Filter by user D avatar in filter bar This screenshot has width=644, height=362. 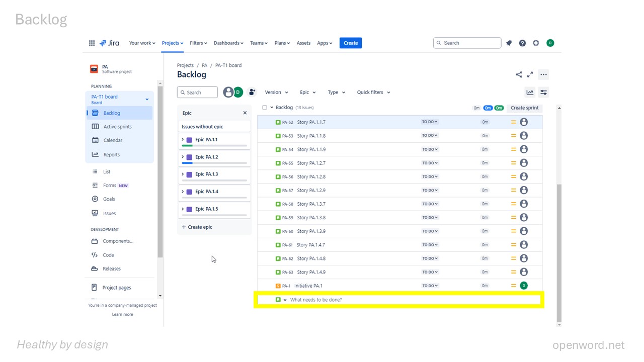pyautogui.click(x=238, y=92)
